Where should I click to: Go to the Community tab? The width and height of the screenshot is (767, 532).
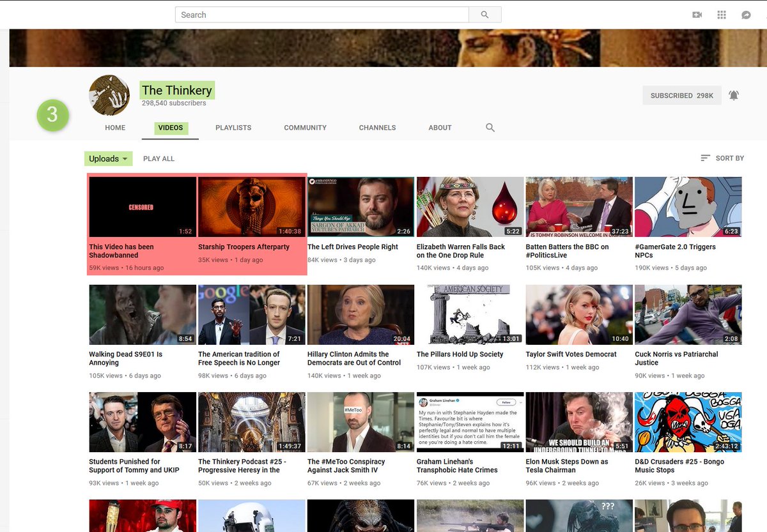pos(306,128)
